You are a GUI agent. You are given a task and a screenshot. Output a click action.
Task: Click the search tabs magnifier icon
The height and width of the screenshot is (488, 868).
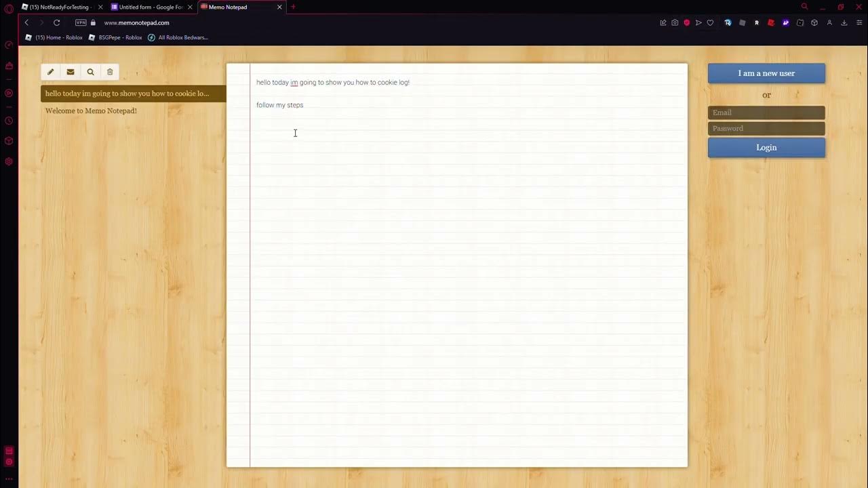(x=805, y=7)
